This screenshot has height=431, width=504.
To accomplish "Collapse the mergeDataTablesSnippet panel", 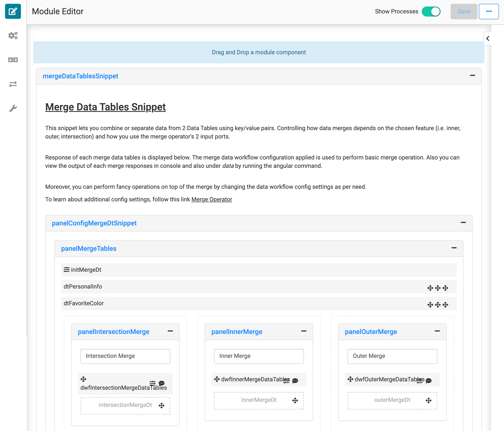I will (x=472, y=75).
